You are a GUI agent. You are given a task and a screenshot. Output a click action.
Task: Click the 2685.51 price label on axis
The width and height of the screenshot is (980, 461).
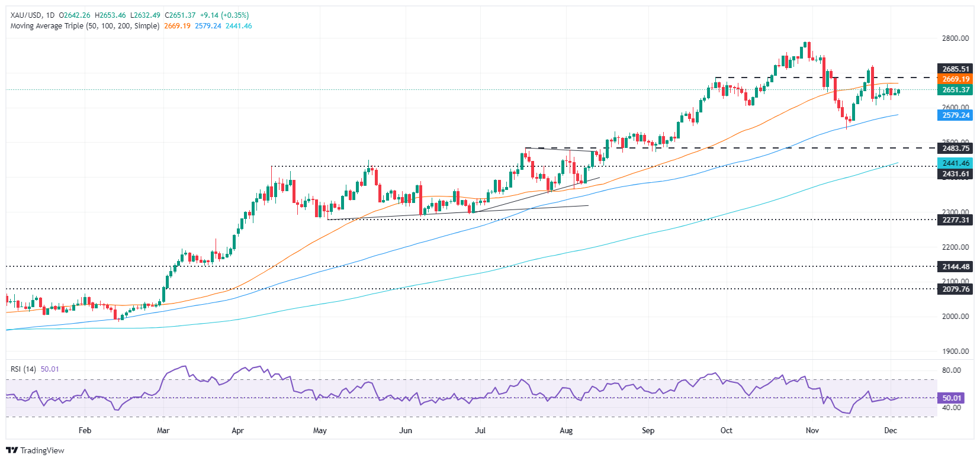click(x=955, y=69)
